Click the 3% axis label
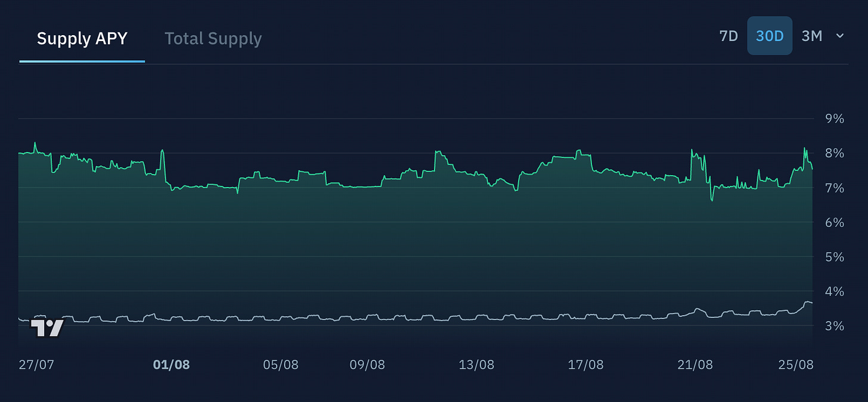Viewport: 868px width, 402px height. [835, 326]
